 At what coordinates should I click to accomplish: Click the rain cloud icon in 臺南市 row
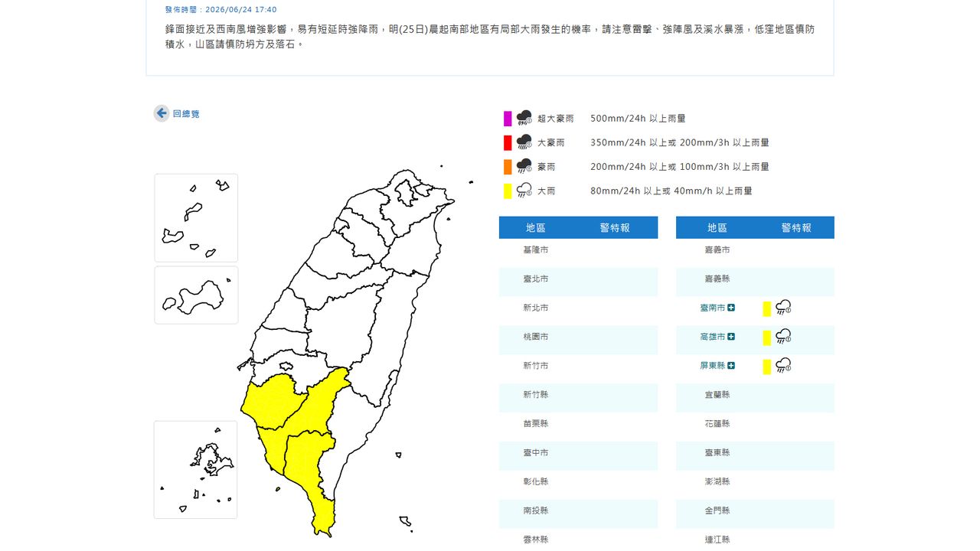tap(782, 308)
